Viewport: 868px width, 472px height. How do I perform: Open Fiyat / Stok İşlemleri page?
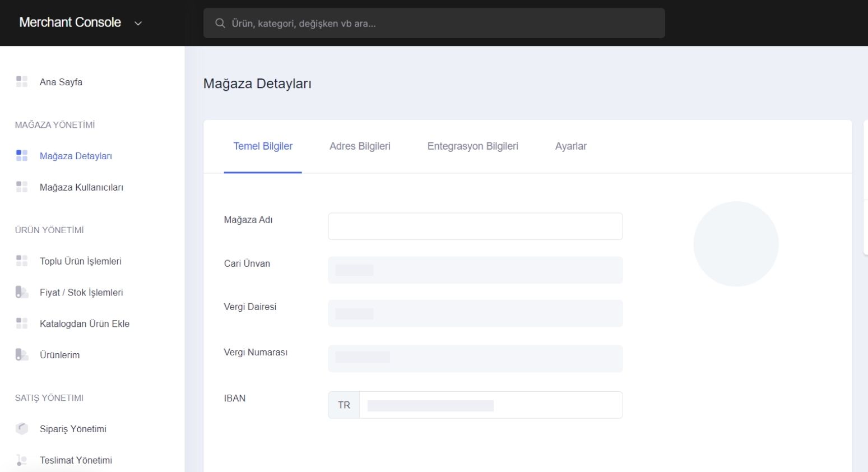81,293
